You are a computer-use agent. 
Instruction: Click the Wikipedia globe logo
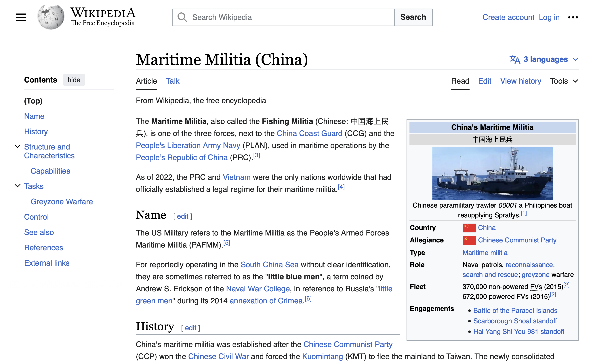coord(51,17)
